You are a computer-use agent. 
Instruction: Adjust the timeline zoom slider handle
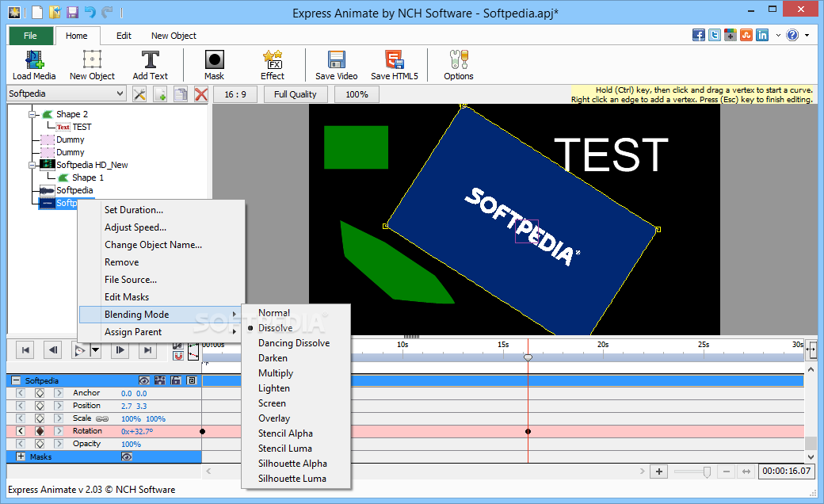pyautogui.click(x=707, y=472)
